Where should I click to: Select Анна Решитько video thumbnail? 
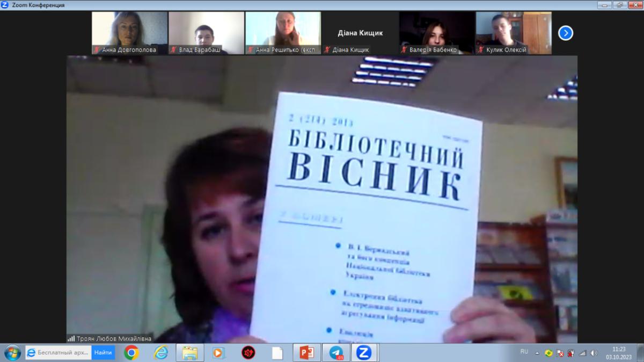point(283,33)
